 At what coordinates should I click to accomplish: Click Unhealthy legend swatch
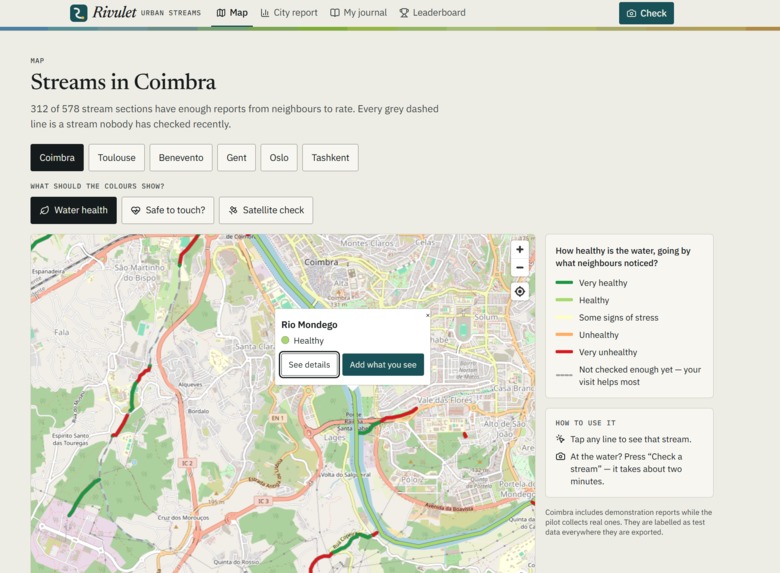click(x=564, y=335)
